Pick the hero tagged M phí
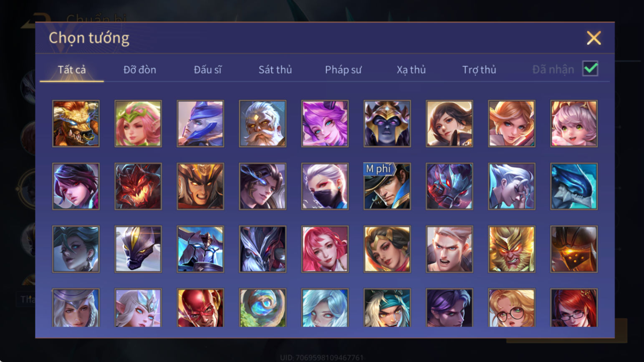This screenshot has width=644, height=362. 387,186
